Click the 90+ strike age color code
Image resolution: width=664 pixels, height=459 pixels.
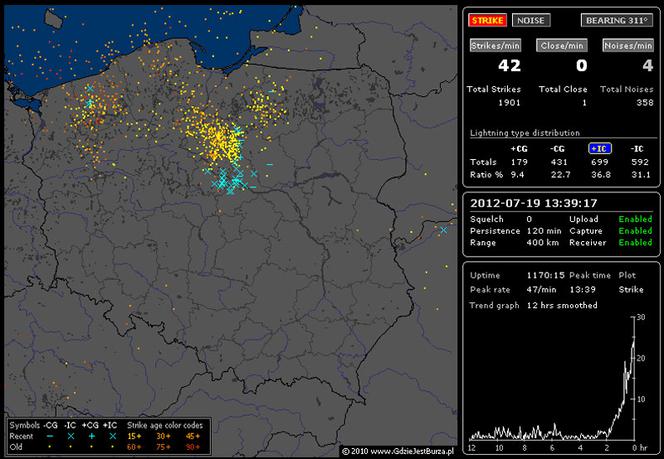(x=193, y=447)
